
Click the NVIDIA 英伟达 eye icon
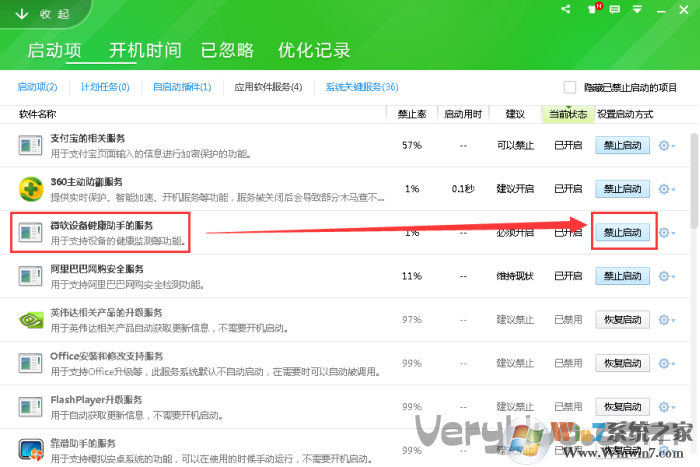pos(31,320)
